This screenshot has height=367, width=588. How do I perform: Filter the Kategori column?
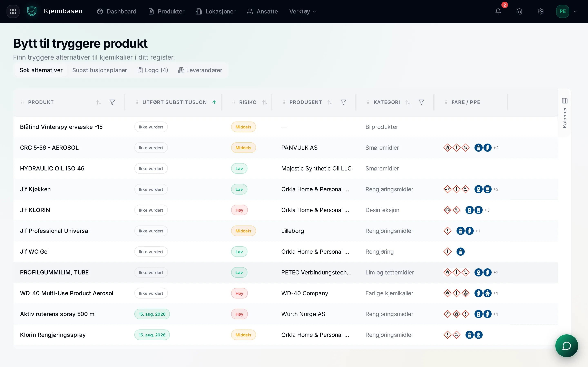click(421, 102)
